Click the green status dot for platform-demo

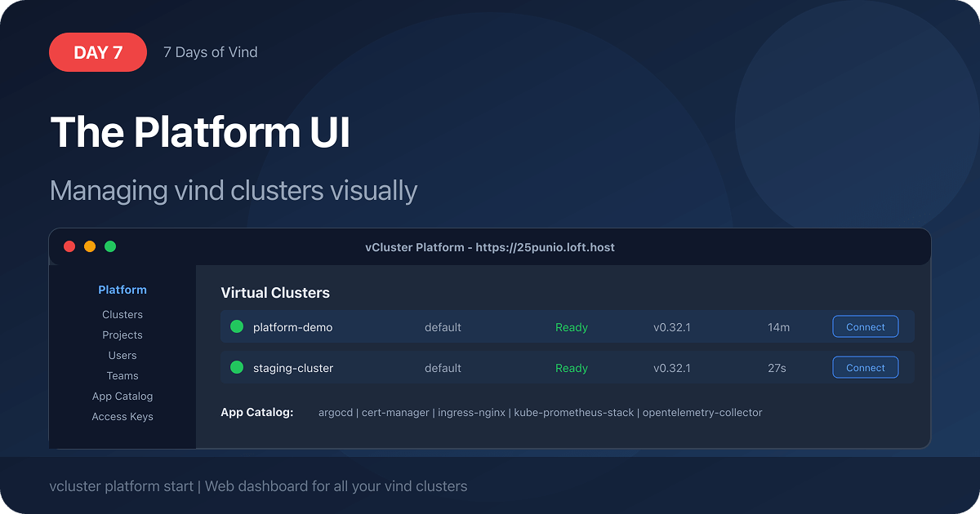click(237, 326)
